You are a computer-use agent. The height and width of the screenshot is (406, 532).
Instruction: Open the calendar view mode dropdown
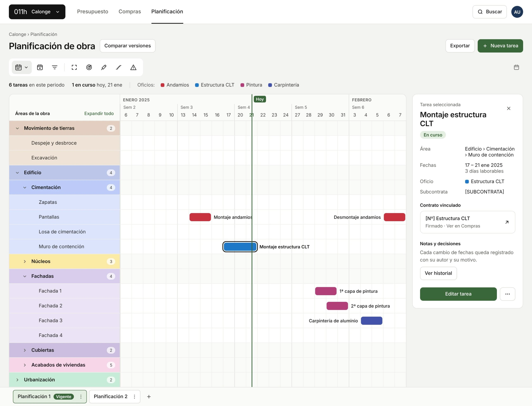[22, 67]
